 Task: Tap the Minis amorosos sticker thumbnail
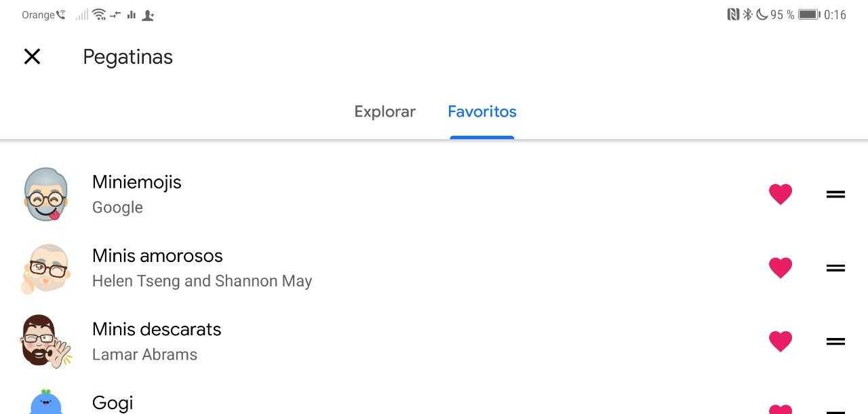click(46, 268)
